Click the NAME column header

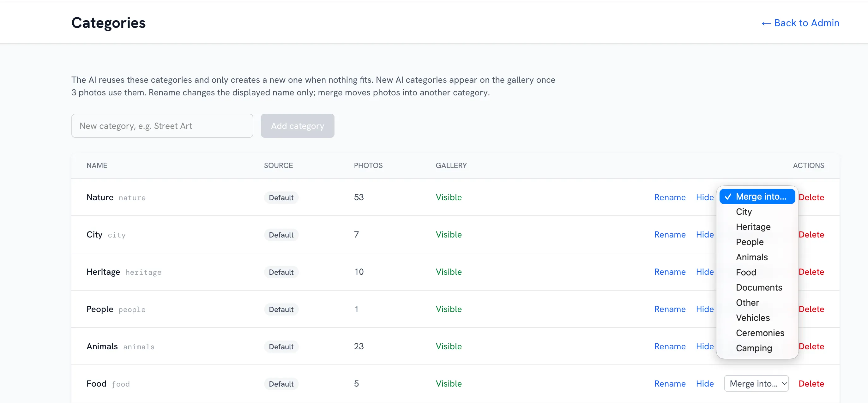97,165
